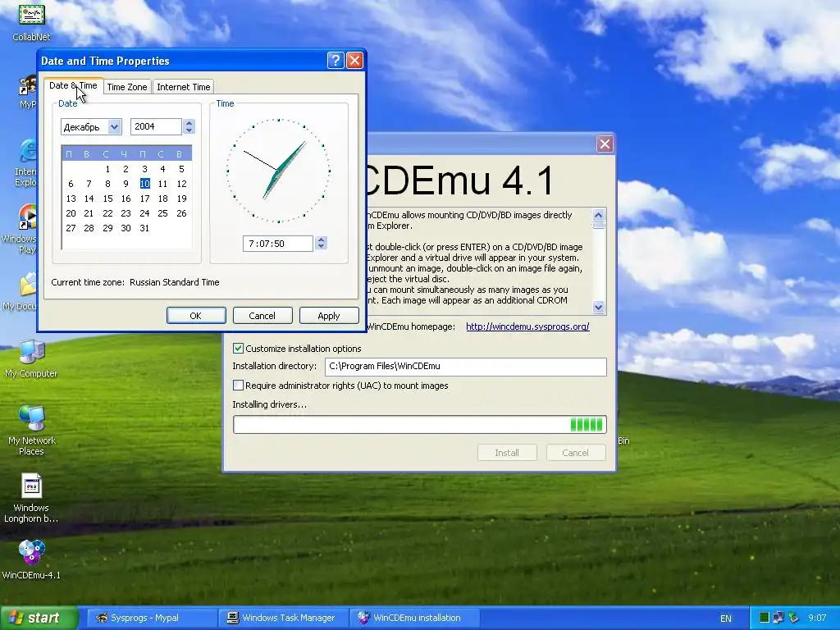
Task: Open the month dropdown showing Декабрь
Action: click(x=114, y=127)
